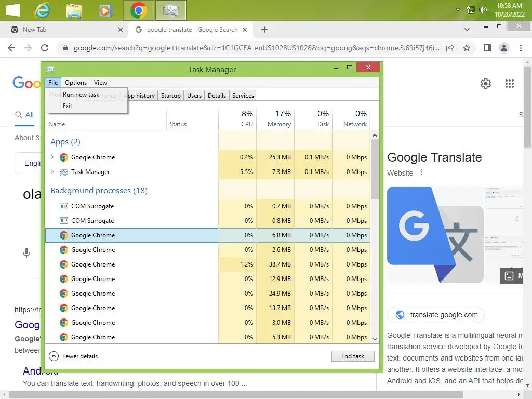
Task: Switch to the Services tab
Action: click(x=243, y=96)
